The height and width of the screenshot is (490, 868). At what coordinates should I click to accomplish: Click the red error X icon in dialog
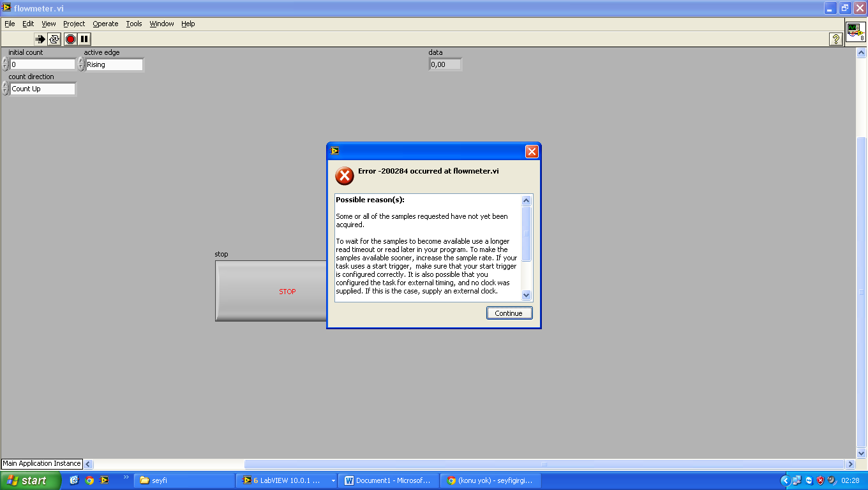(345, 175)
